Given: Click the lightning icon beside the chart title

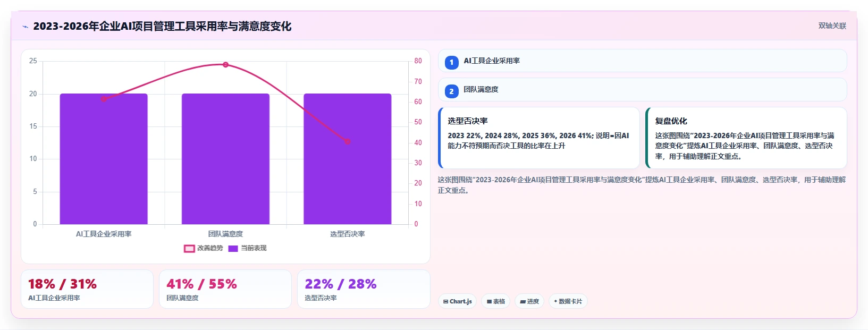Looking at the screenshot, I should (x=25, y=27).
